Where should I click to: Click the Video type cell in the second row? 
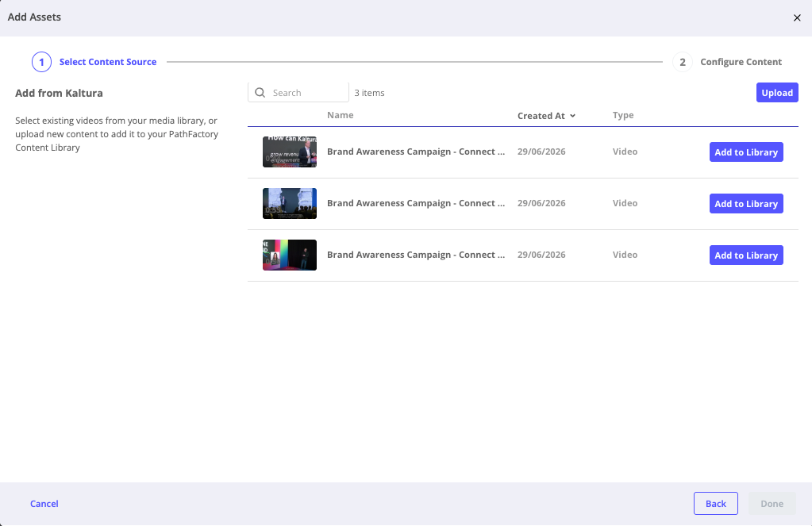click(x=625, y=203)
